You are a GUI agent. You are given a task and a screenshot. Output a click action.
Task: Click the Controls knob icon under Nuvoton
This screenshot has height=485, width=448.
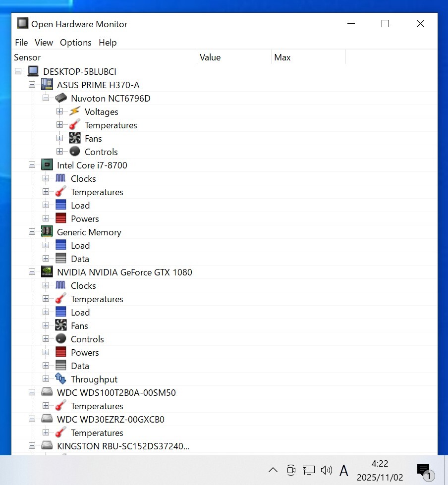[x=74, y=151]
